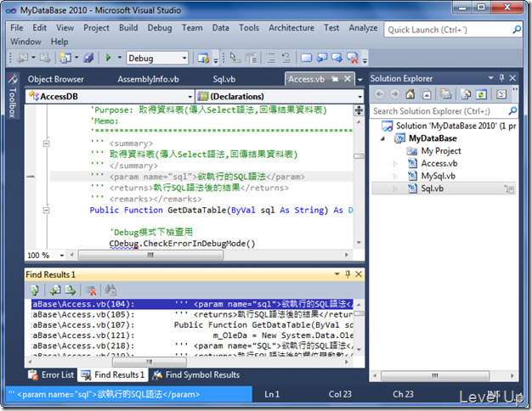Open the 100 % zoom dropdown
The image size is (532, 411).
(62, 256)
